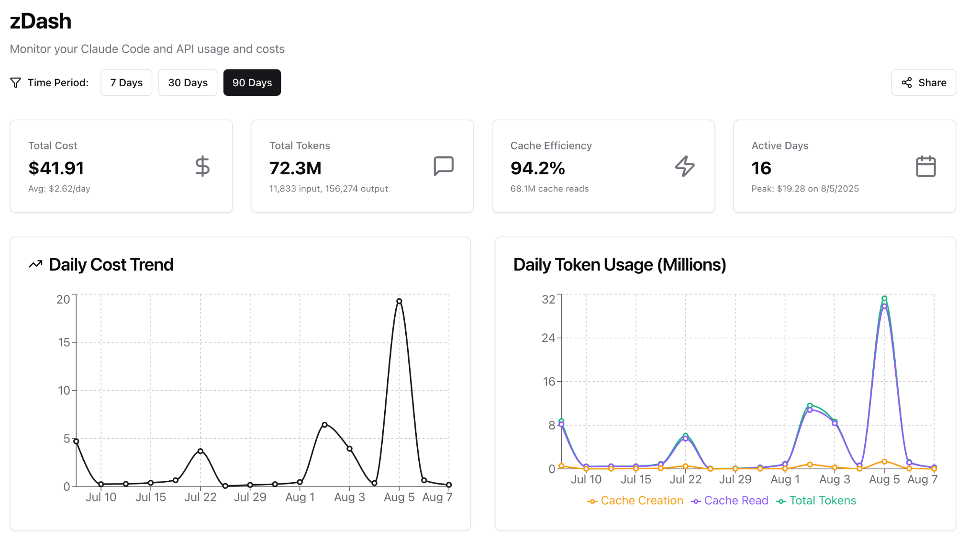Select the 7 Days time period
980x544 pixels.
tap(126, 82)
